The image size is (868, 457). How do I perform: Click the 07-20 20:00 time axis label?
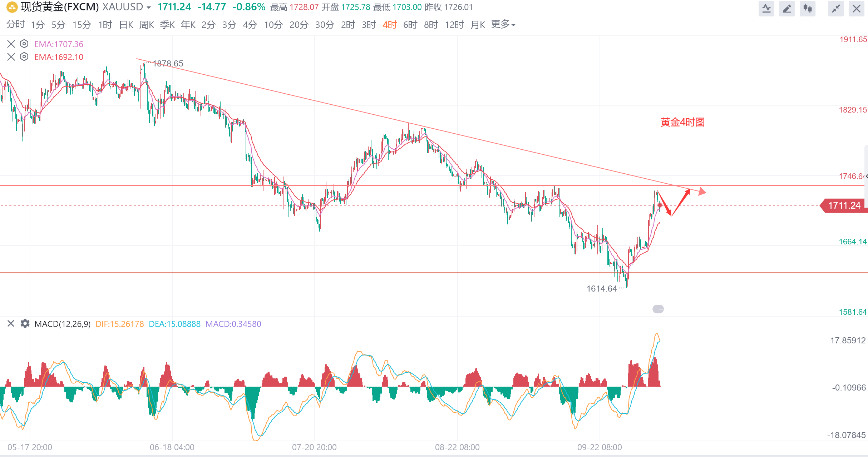(314, 447)
